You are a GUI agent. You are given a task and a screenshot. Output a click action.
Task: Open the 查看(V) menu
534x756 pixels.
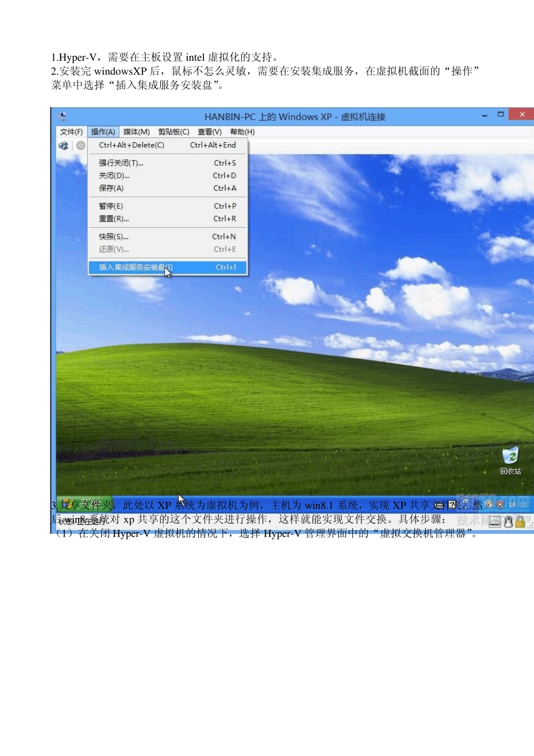pyautogui.click(x=209, y=132)
